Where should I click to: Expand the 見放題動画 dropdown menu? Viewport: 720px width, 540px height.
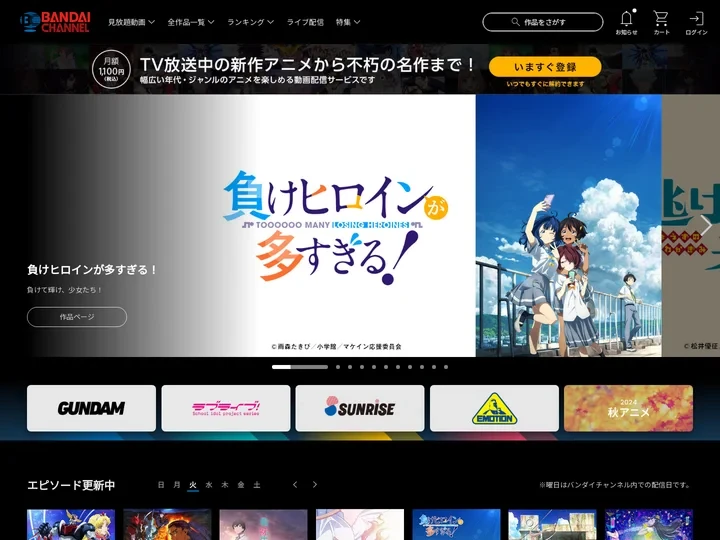[x=131, y=22]
